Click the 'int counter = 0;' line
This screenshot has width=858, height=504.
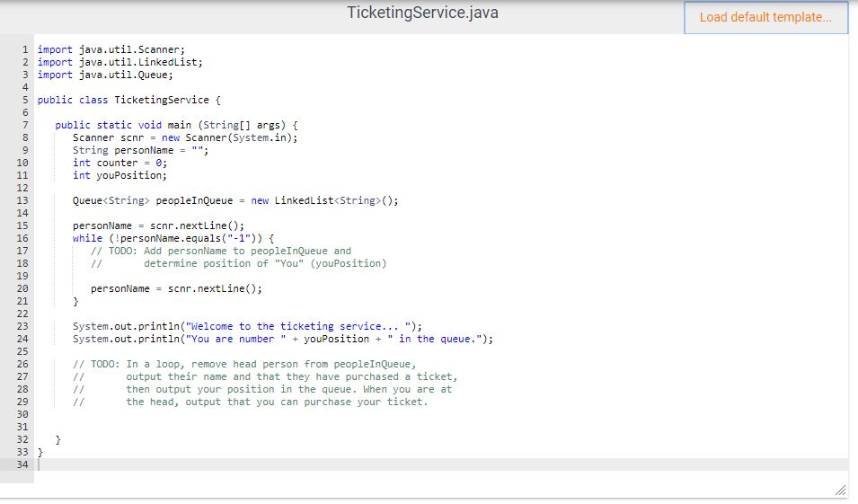119,164
